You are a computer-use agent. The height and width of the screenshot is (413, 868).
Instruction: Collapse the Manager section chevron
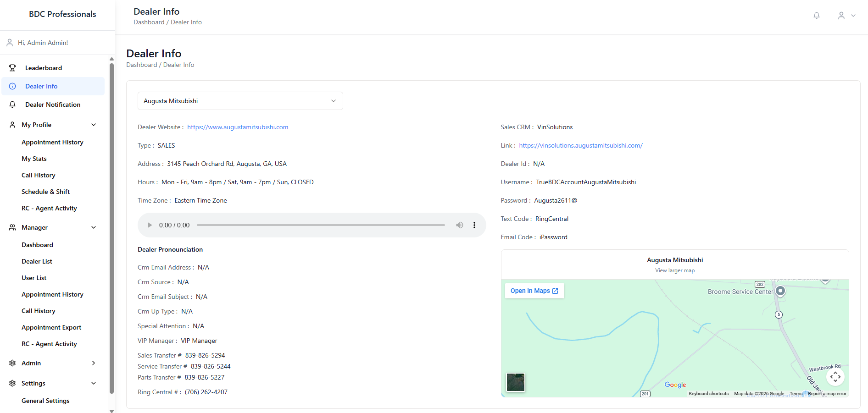[94, 227]
